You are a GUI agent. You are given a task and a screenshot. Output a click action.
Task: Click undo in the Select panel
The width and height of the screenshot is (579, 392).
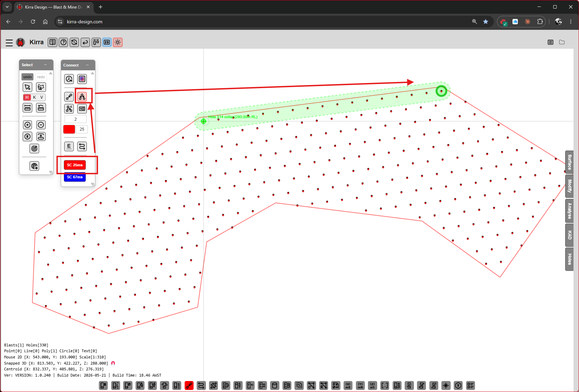coord(27,77)
